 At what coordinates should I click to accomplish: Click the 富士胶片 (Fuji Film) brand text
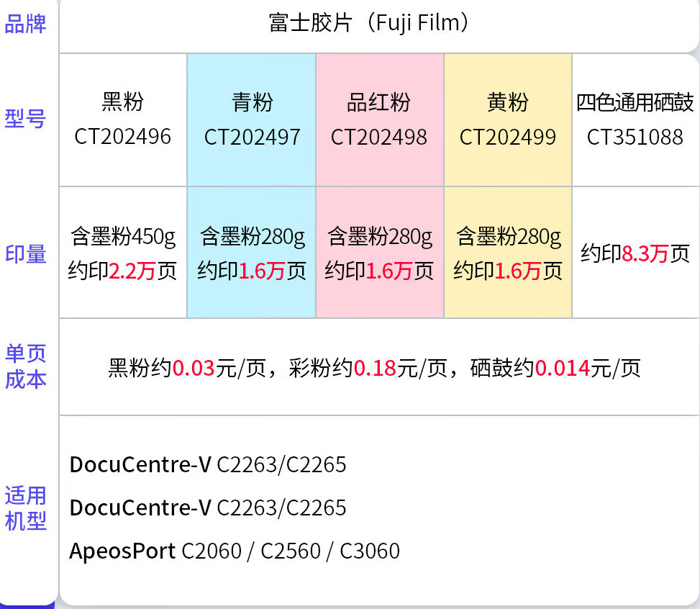tap(371, 24)
